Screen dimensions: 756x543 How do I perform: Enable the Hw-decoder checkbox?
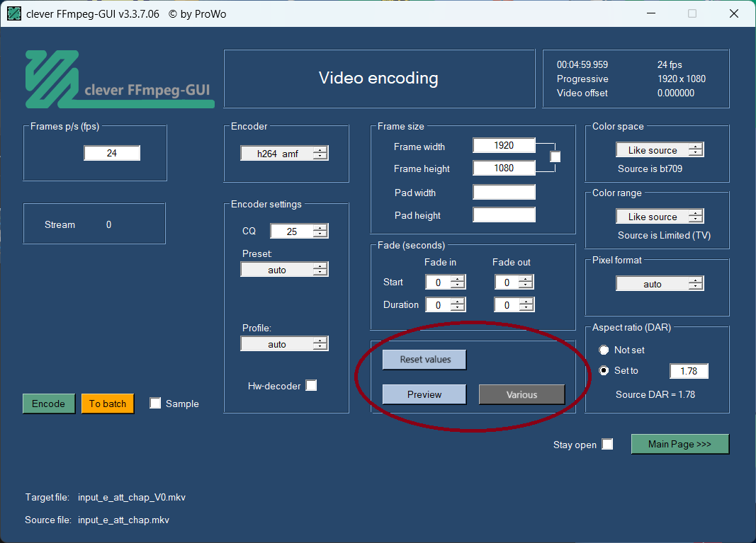click(312, 385)
